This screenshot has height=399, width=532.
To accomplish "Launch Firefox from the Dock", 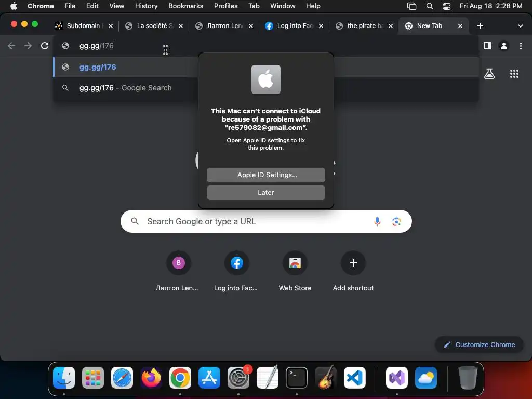I will pos(151,378).
